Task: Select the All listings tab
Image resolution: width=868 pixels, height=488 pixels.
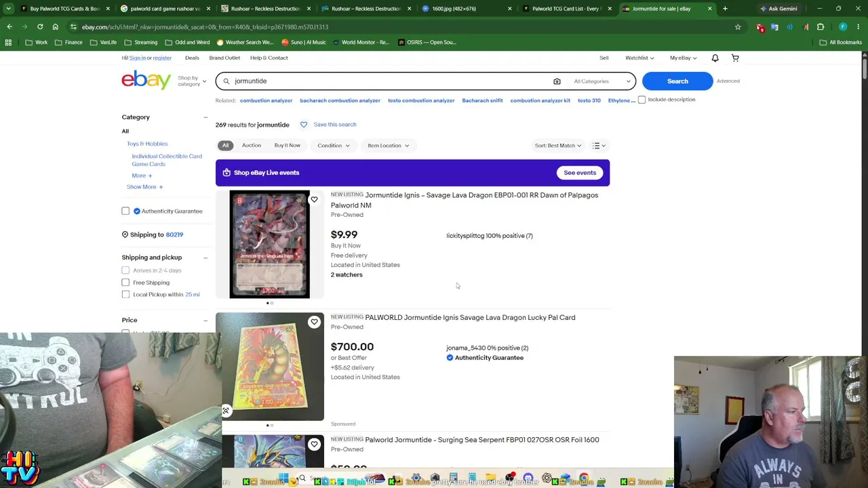Action: coord(226,146)
